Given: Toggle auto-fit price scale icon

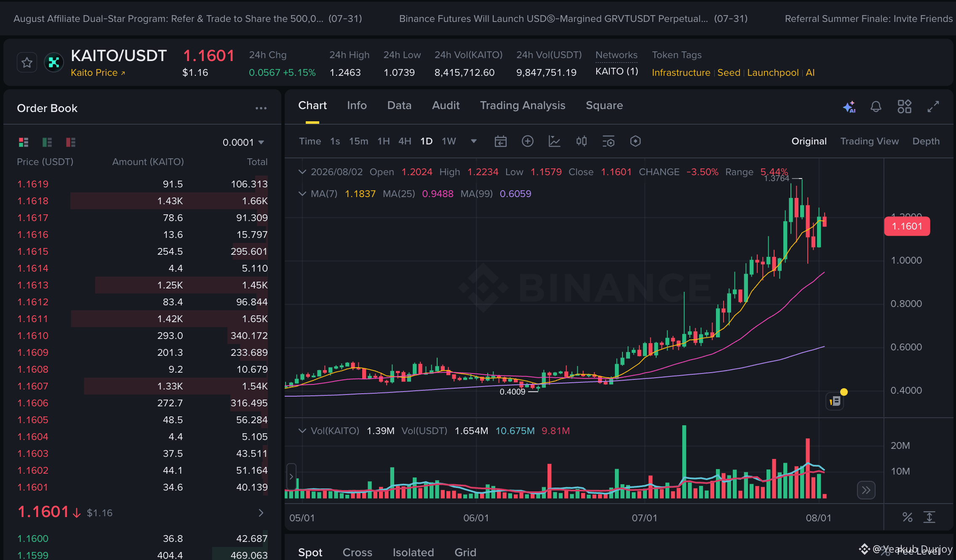Looking at the screenshot, I should (x=929, y=517).
